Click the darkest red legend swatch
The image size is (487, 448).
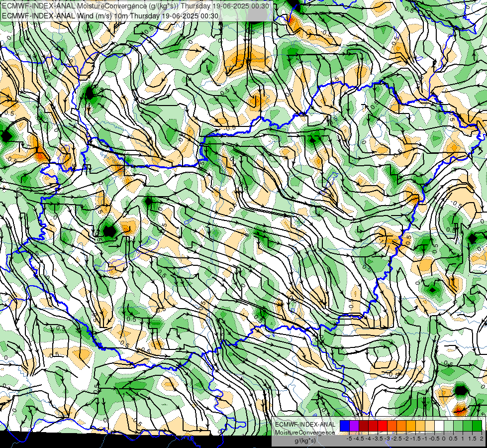tap(364, 426)
